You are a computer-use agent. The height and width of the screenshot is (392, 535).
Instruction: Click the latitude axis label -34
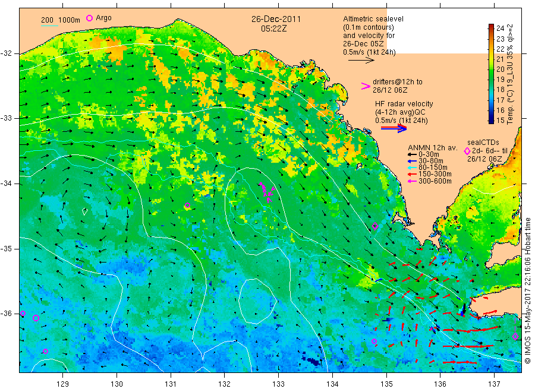[x=6, y=184]
